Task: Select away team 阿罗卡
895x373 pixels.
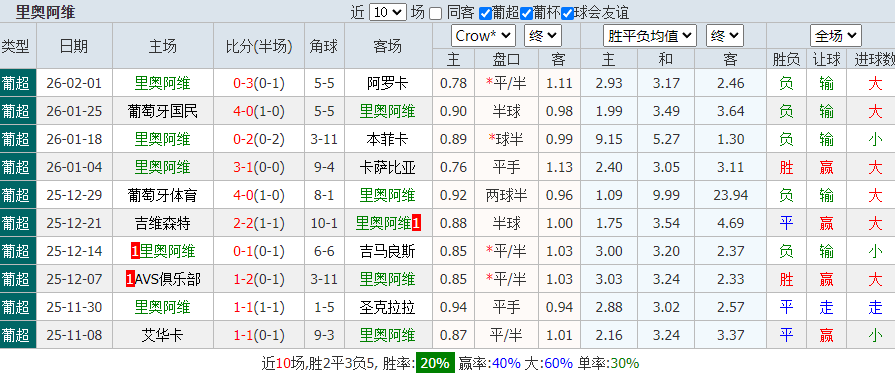Action: (x=388, y=83)
